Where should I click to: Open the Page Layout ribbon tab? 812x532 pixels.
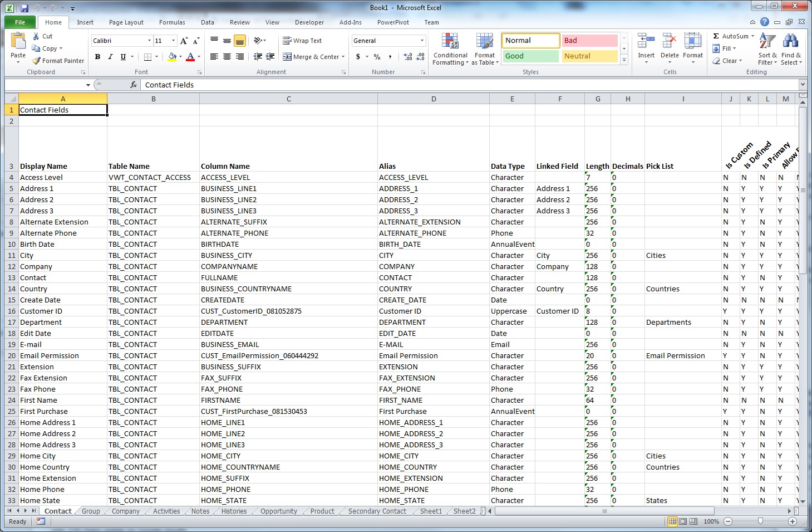[x=126, y=22]
